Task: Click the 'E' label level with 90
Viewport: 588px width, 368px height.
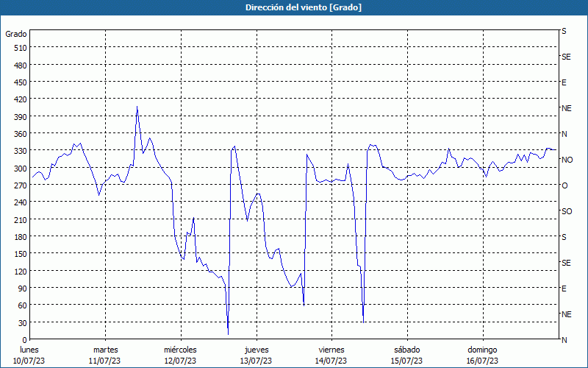Action: click(x=564, y=289)
